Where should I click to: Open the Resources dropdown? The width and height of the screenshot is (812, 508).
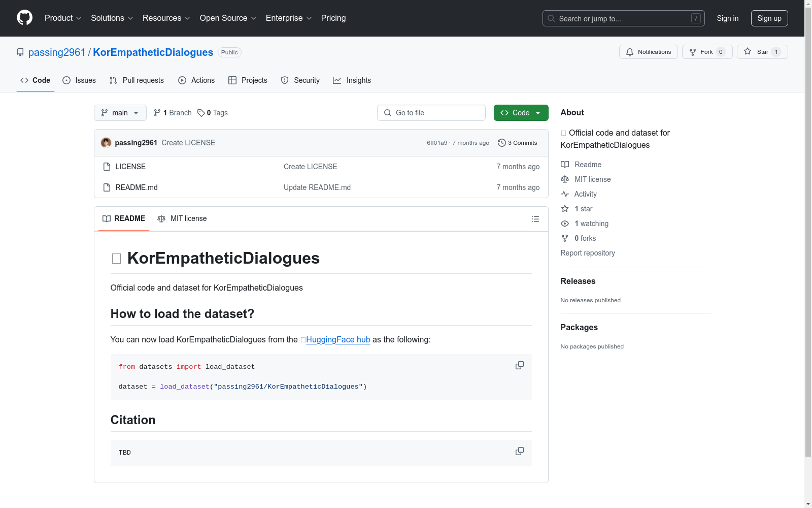click(x=166, y=18)
